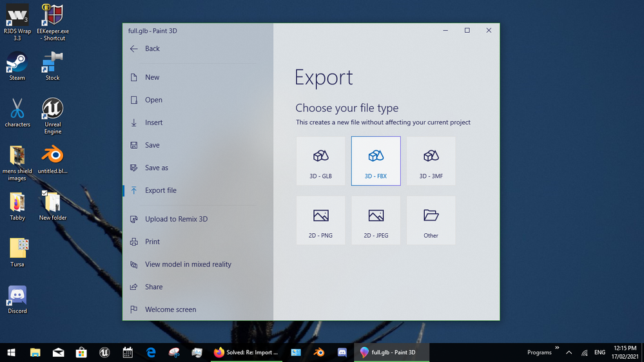Image resolution: width=644 pixels, height=362 pixels.
Task: Select Tabby desktop folder
Action: [x=17, y=207]
